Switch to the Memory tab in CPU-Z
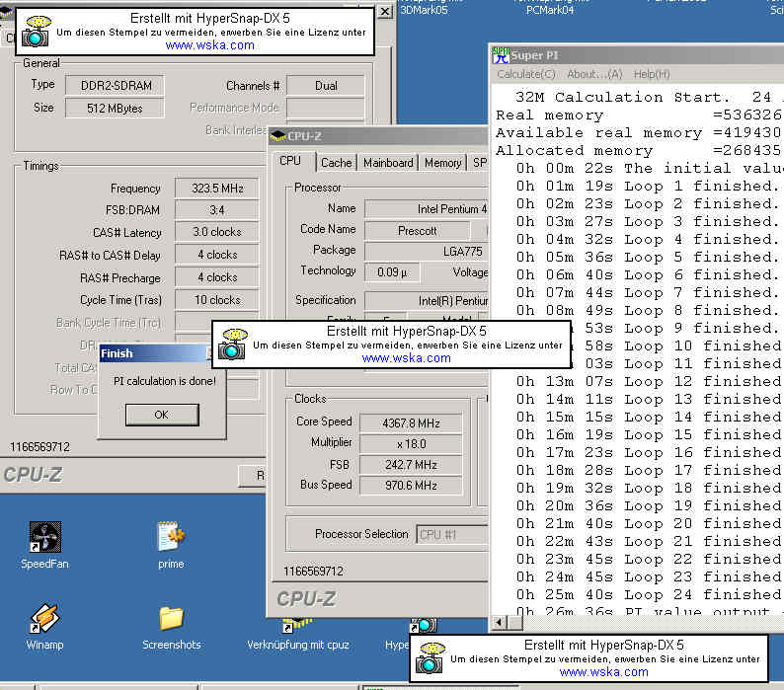 point(442,163)
